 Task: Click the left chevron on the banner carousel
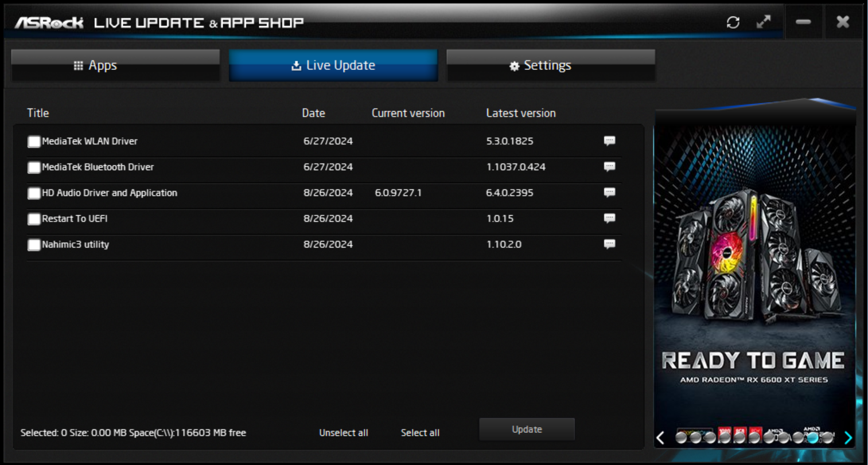[660, 437]
